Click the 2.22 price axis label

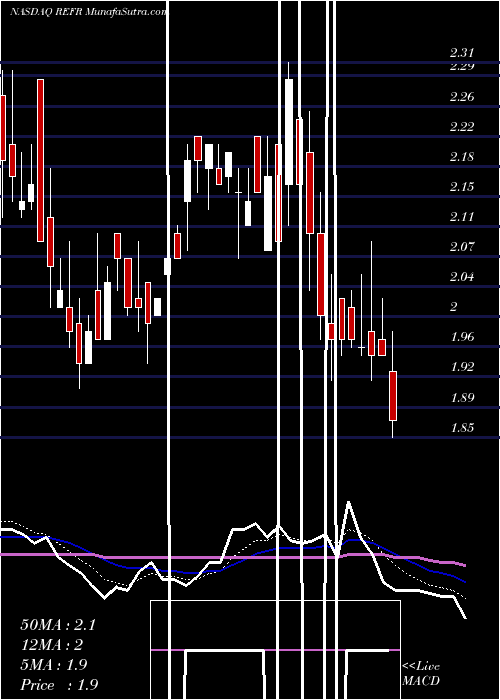click(x=462, y=127)
